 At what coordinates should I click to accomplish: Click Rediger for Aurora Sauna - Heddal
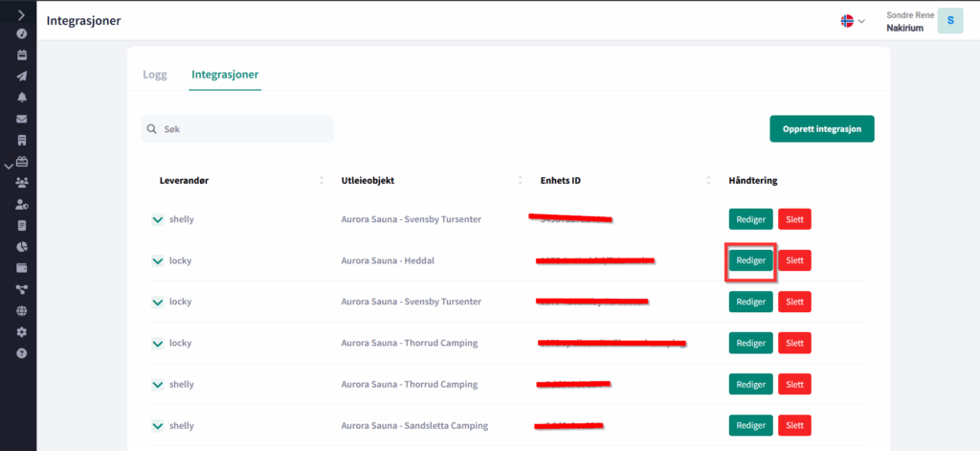click(750, 260)
